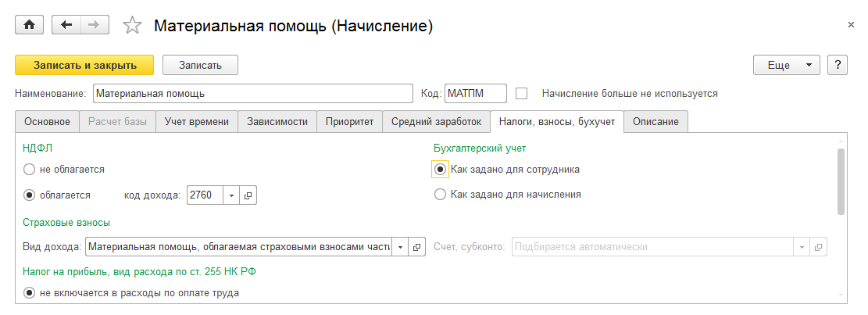Add form to favorites with star icon

pos(133,26)
